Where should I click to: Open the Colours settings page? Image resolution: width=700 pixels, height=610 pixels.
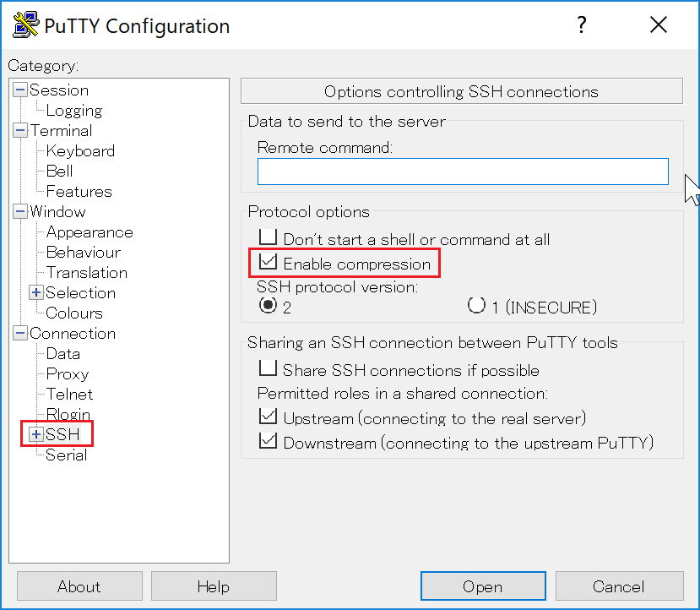pyautogui.click(x=73, y=313)
